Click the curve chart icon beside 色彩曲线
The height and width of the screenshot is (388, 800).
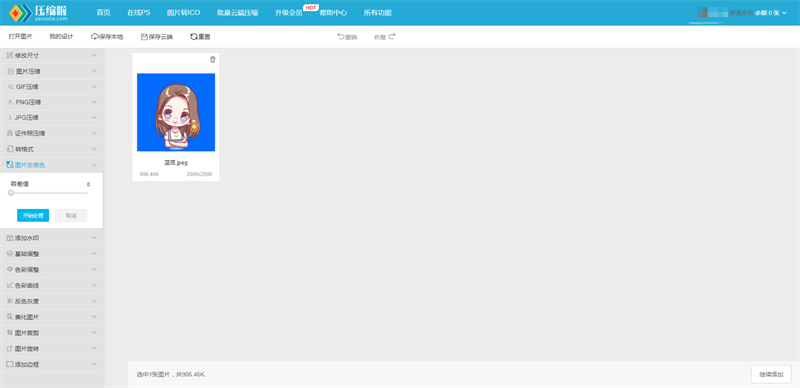[x=10, y=285]
